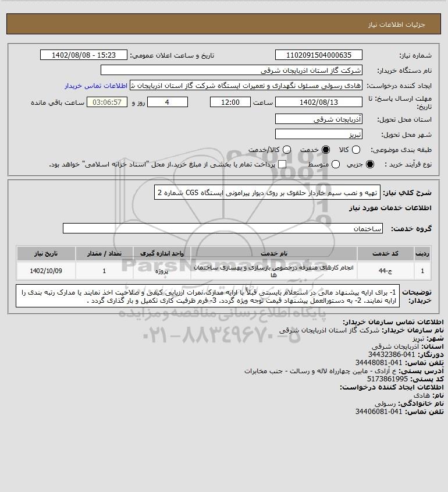Select the خدمت radio button
Screen dimensions: 448x492
pyautogui.click(x=326, y=150)
